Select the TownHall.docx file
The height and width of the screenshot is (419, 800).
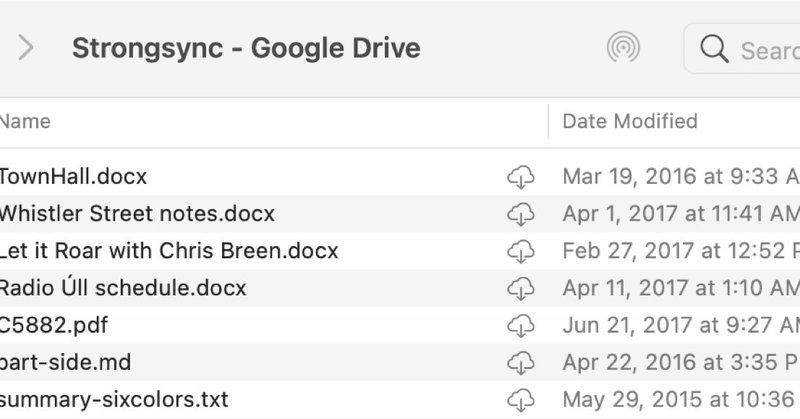pyautogui.click(x=73, y=177)
